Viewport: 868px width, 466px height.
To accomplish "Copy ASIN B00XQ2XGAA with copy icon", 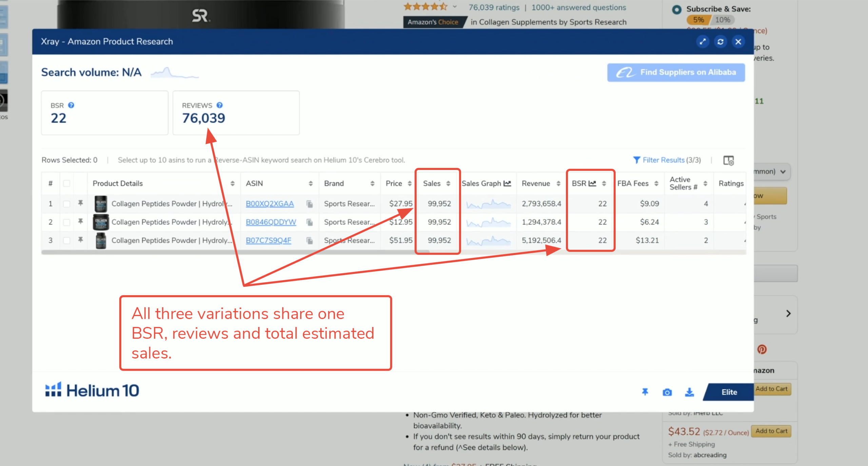I will [309, 204].
